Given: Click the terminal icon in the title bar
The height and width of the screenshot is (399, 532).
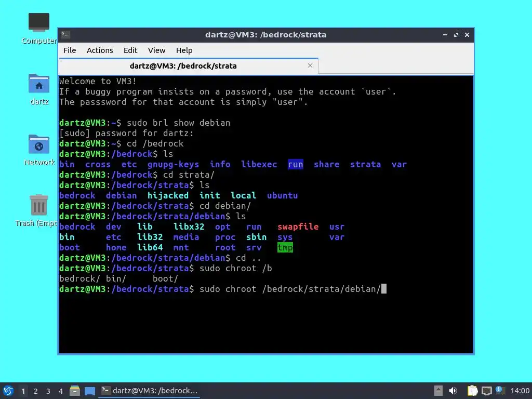Looking at the screenshot, I should pos(65,35).
